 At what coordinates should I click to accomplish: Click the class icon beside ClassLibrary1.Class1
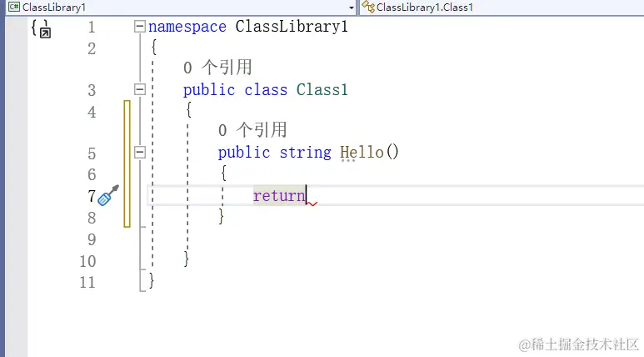click(368, 7)
